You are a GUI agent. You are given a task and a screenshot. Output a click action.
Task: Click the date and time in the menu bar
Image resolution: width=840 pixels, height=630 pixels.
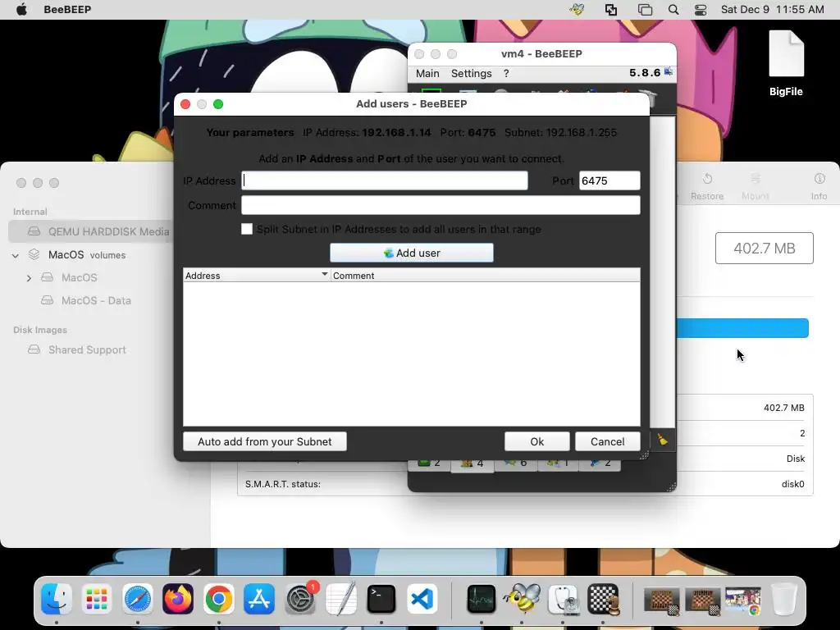coord(772,10)
